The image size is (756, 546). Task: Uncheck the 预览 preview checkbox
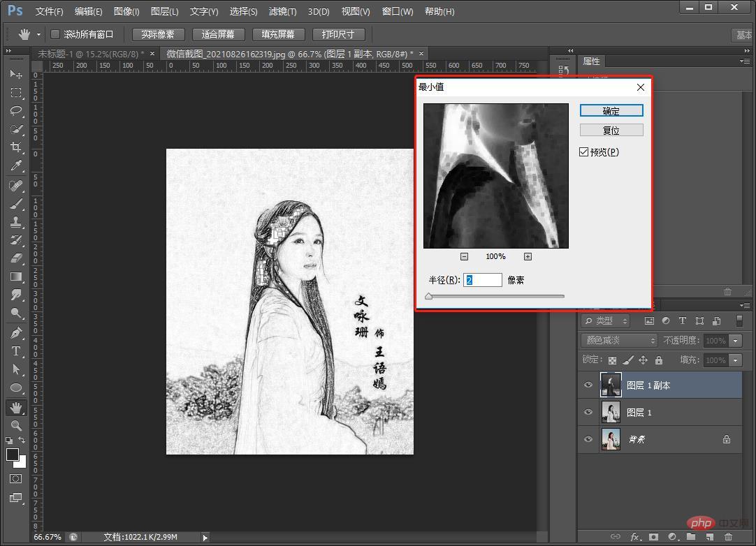pyautogui.click(x=584, y=152)
